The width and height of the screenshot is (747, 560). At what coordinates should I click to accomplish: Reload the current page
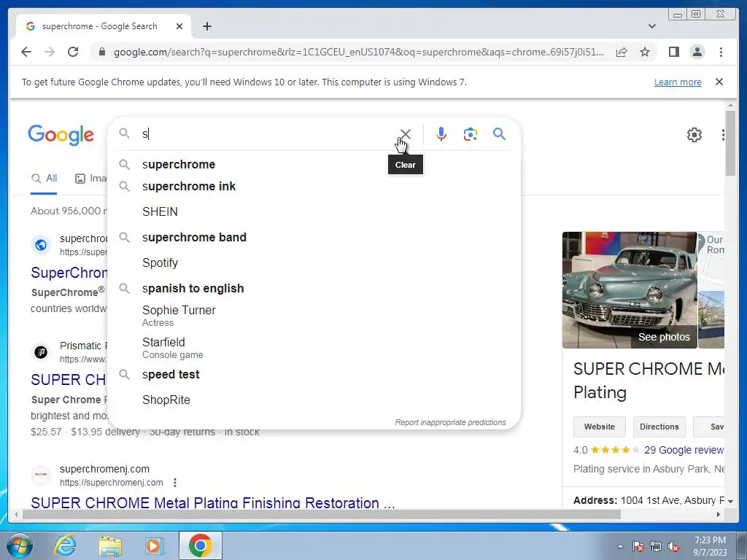(x=73, y=52)
